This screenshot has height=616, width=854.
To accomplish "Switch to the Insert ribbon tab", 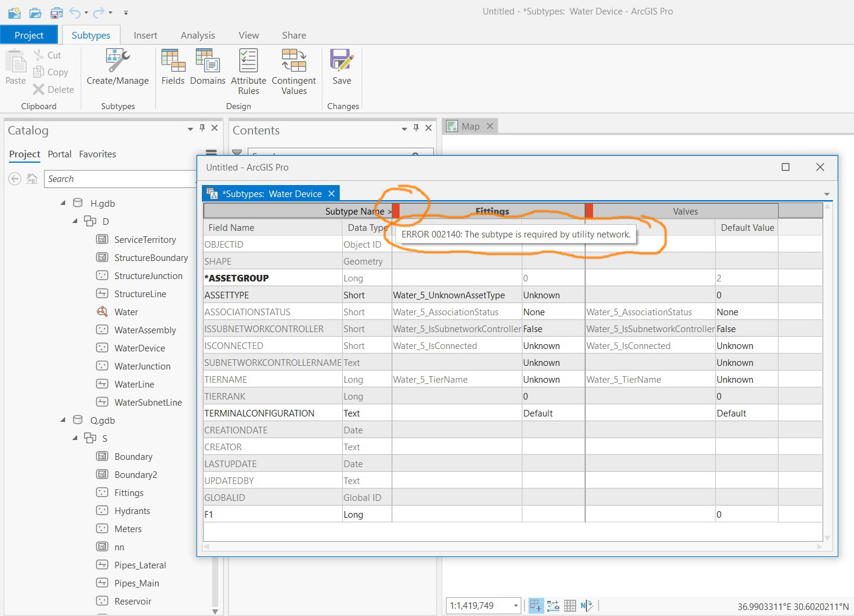I will [145, 35].
